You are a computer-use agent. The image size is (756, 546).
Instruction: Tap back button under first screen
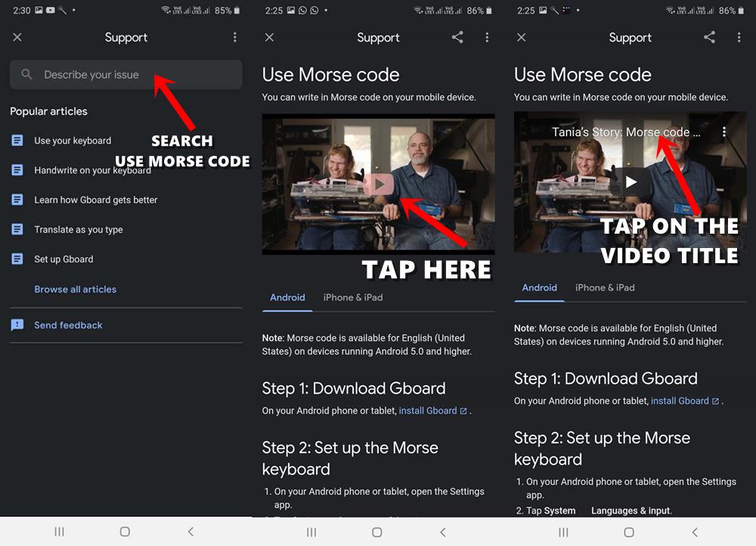[x=191, y=532]
